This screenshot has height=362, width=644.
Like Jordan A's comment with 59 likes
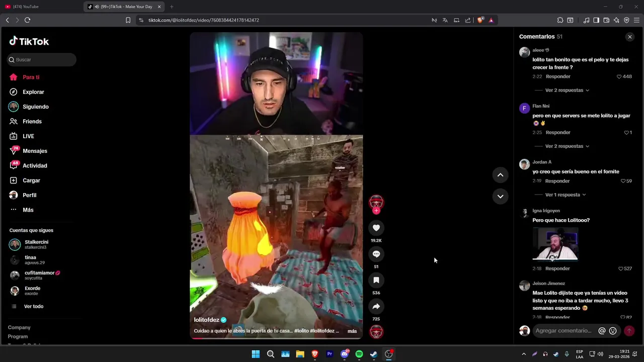click(x=623, y=181)
